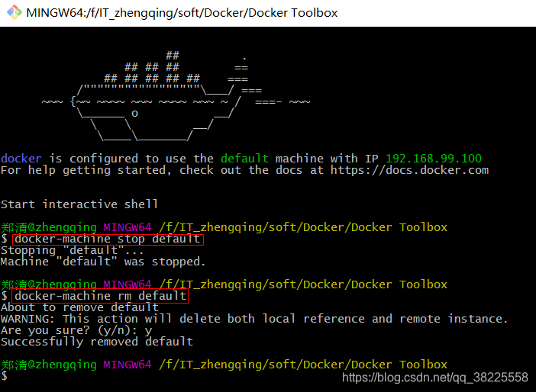Click the 'Machine "default" was stopped.' line
Viewport: 536px width, 392px height.
[x=103, y=262]
